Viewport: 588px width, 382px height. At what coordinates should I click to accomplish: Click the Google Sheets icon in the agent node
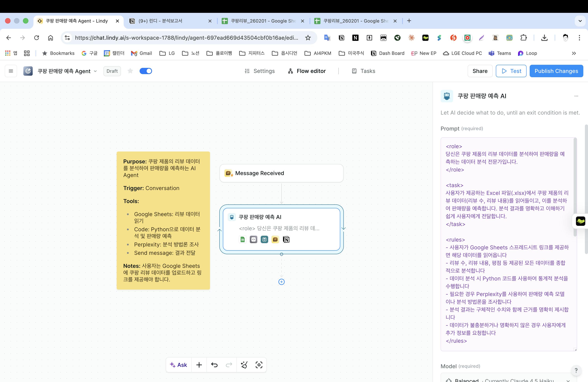pyautogui.click(x=243, y=239)
